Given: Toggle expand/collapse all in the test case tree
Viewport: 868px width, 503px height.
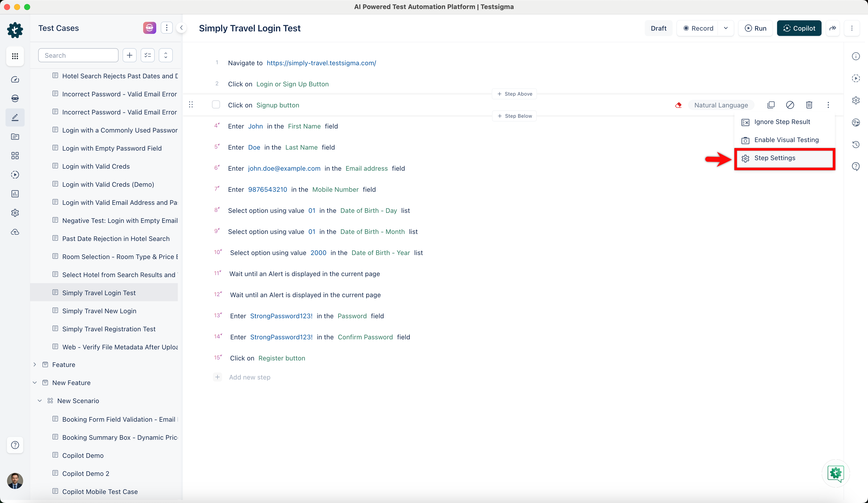Looking at the screenshot, I should (x=166, y=55).
